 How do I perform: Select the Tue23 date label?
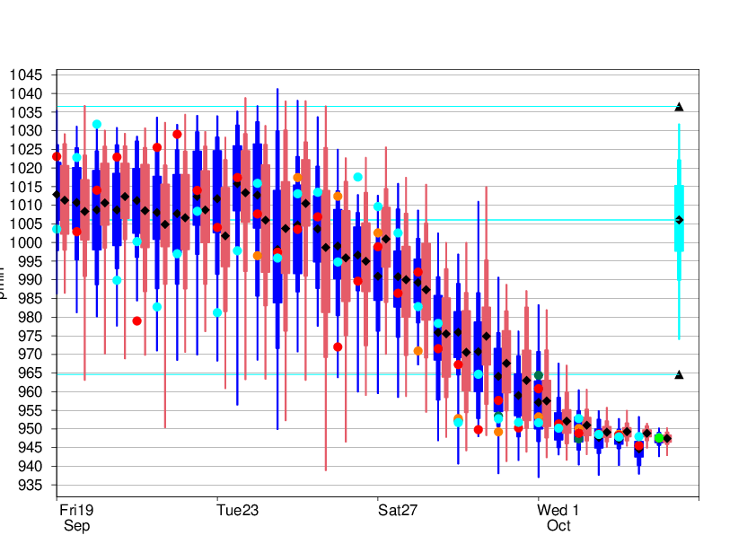[238, 510]
